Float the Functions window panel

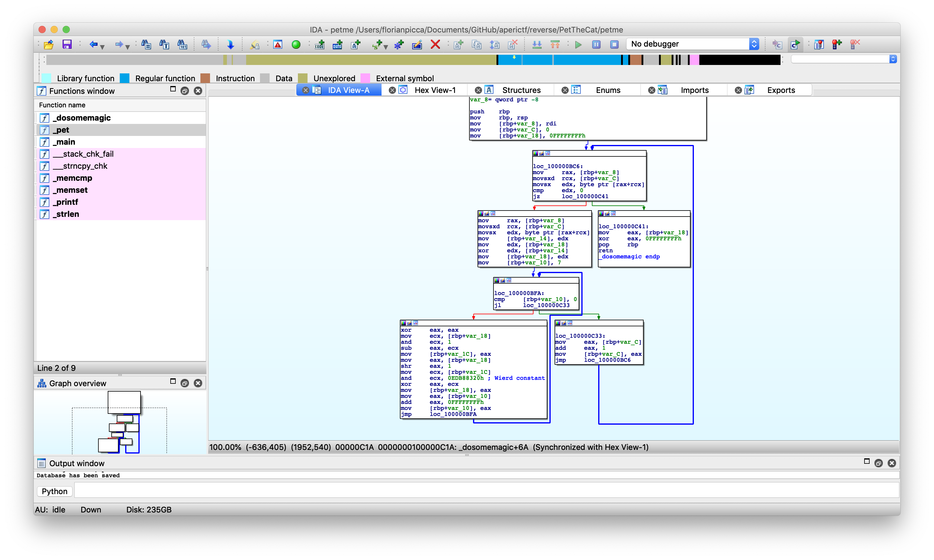point(185,91)
